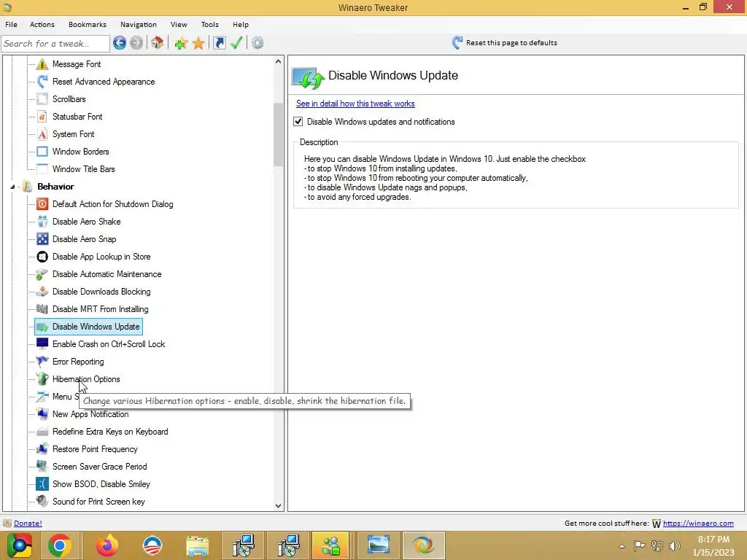Image resolution: width=747 pixels, height=560 pixels.
Task: Select Window Title Bars tree item
Action: (83, 169)
